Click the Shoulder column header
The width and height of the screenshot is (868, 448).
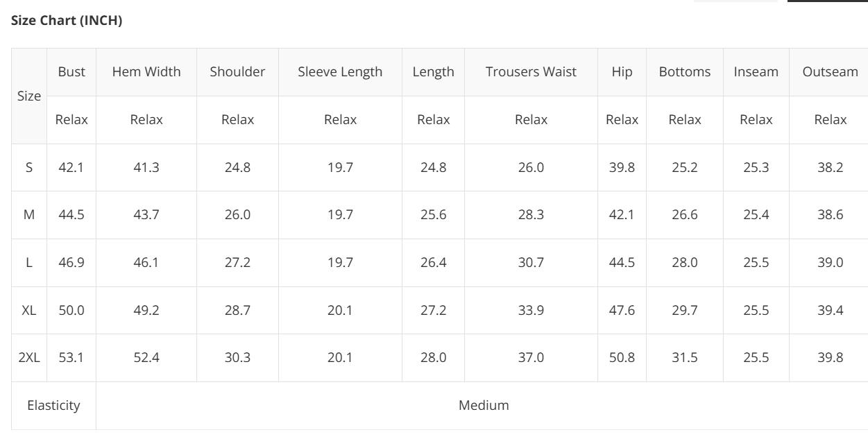coord(237,71)
